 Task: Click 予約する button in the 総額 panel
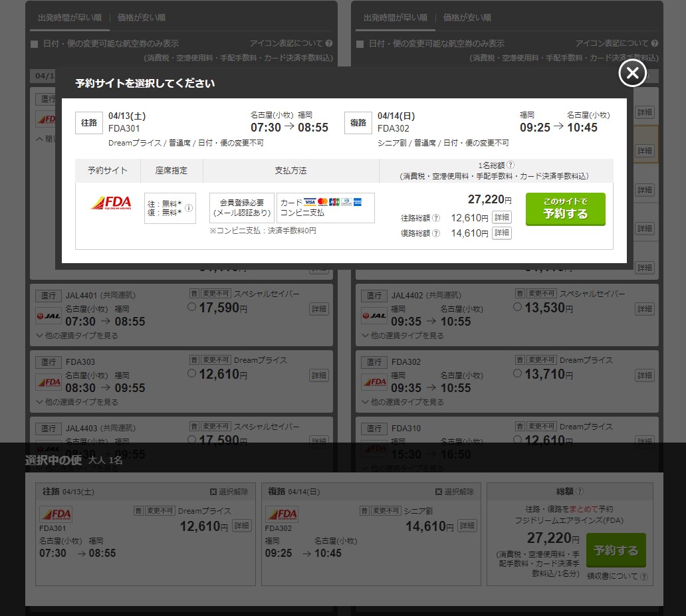coord(616,550)
